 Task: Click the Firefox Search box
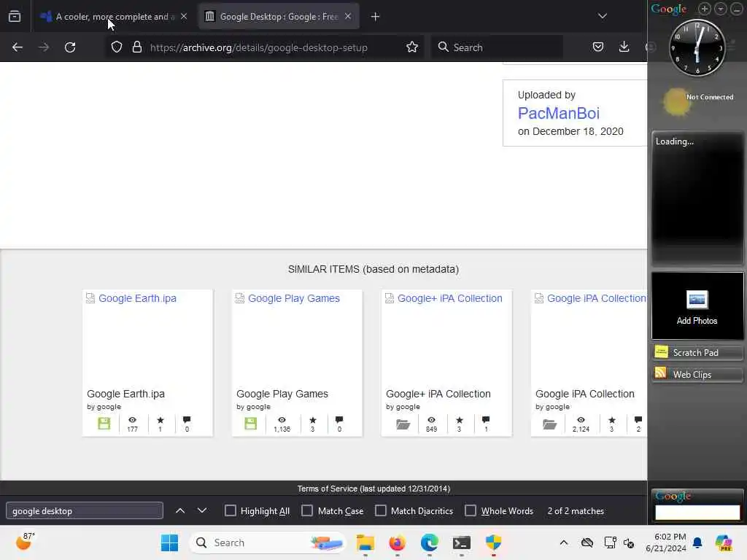click(497, 47)
